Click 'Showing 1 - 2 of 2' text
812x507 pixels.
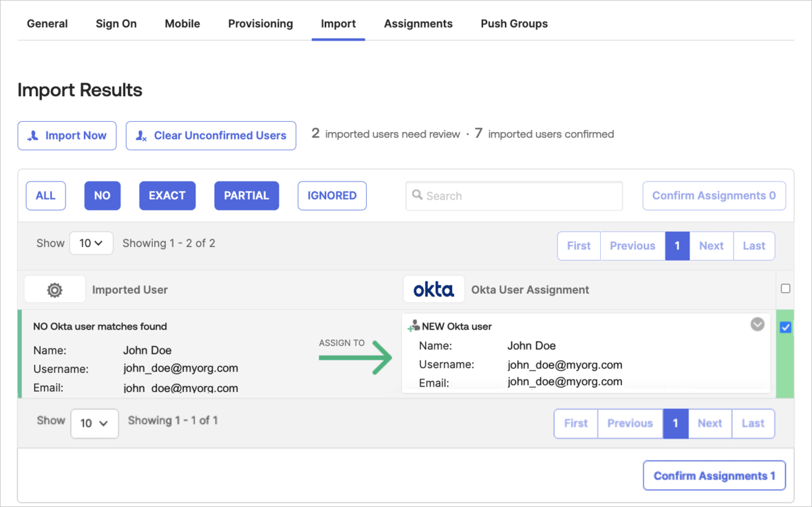[168, 243]
